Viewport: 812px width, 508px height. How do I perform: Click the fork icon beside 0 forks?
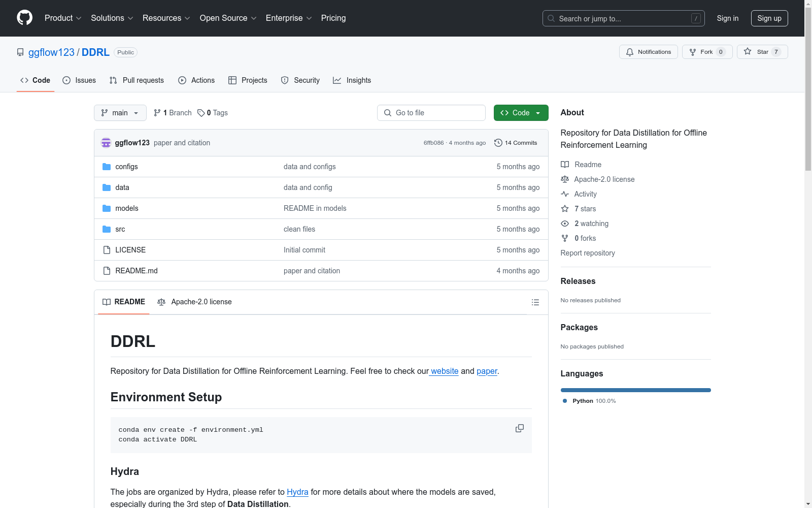[x=565, y=238]
